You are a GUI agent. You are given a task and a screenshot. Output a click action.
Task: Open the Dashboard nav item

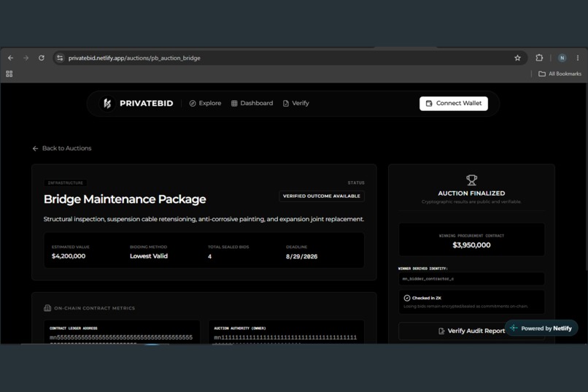(252, 103)
